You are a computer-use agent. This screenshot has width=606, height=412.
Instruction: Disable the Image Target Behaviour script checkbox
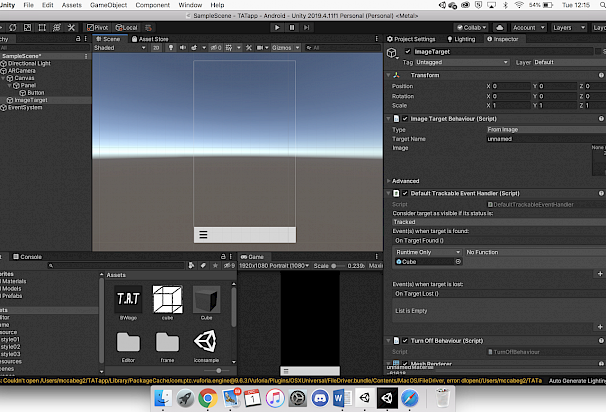click(x=405, y=119)
